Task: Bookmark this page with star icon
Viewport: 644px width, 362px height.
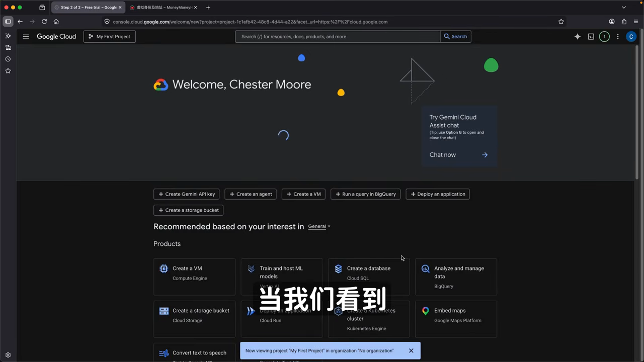Action: [561, 22]
